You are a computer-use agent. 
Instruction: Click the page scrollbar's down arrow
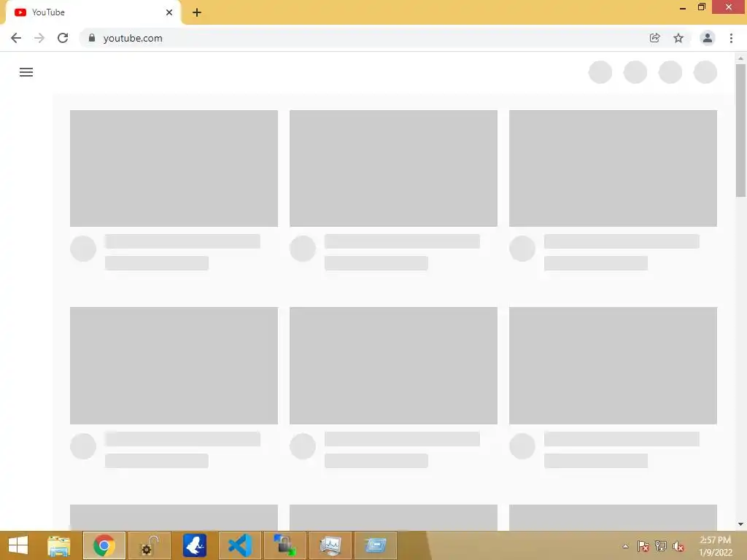pos(740,524)
